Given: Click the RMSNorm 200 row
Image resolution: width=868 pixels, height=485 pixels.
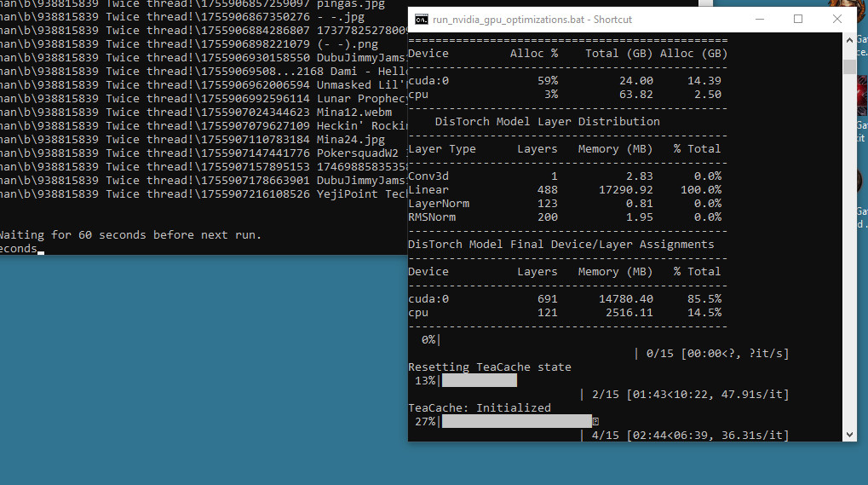Looking at the screenshot, I should pyautogui.click(x=565, y=217).
